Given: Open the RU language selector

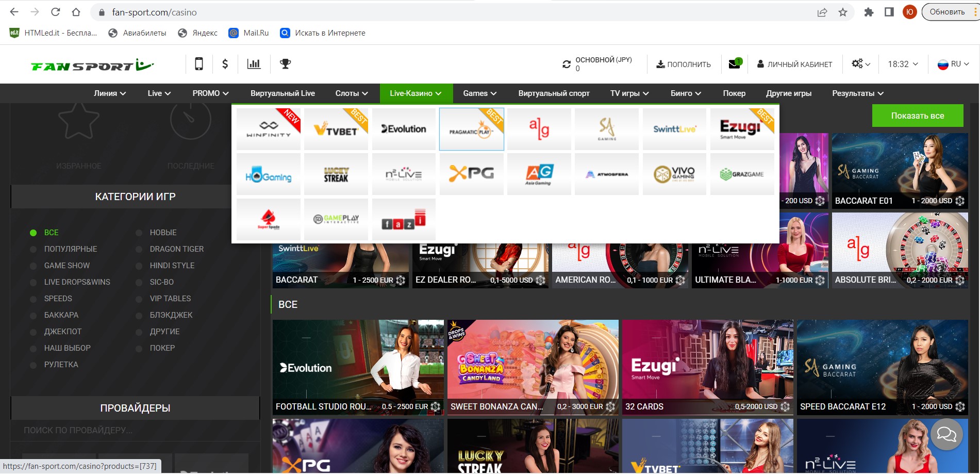Looking at the screenshot, I should [953, 64].
